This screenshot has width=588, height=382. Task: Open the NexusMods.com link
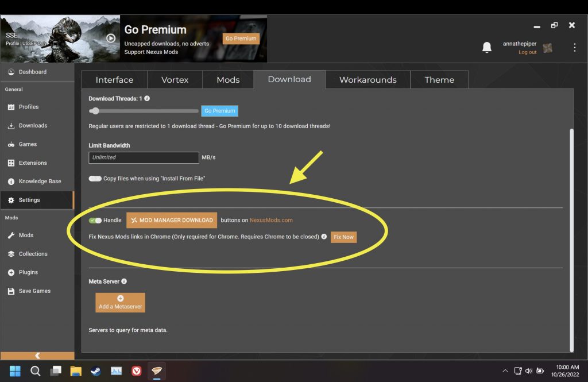[x=271, y=220]
